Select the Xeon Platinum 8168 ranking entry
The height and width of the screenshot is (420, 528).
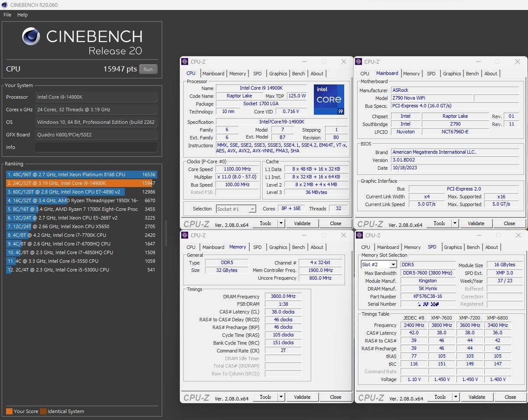(x=78, y=174)
